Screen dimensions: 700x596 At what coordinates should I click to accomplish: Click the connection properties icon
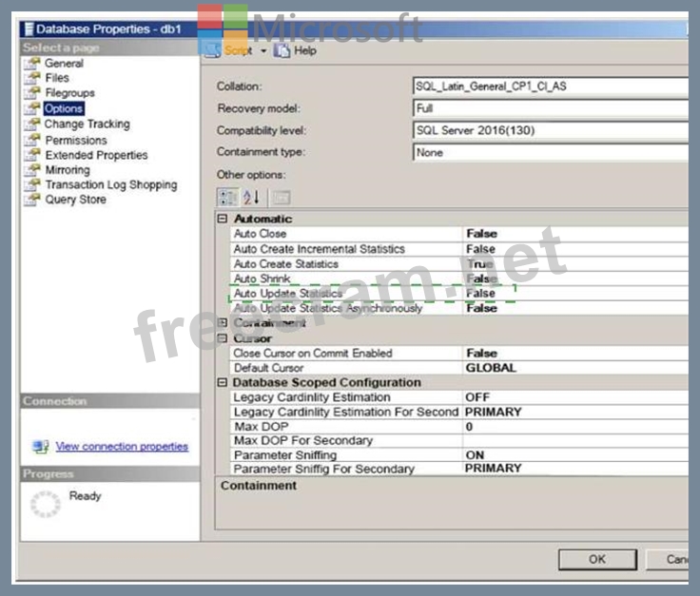pos(41,447)
